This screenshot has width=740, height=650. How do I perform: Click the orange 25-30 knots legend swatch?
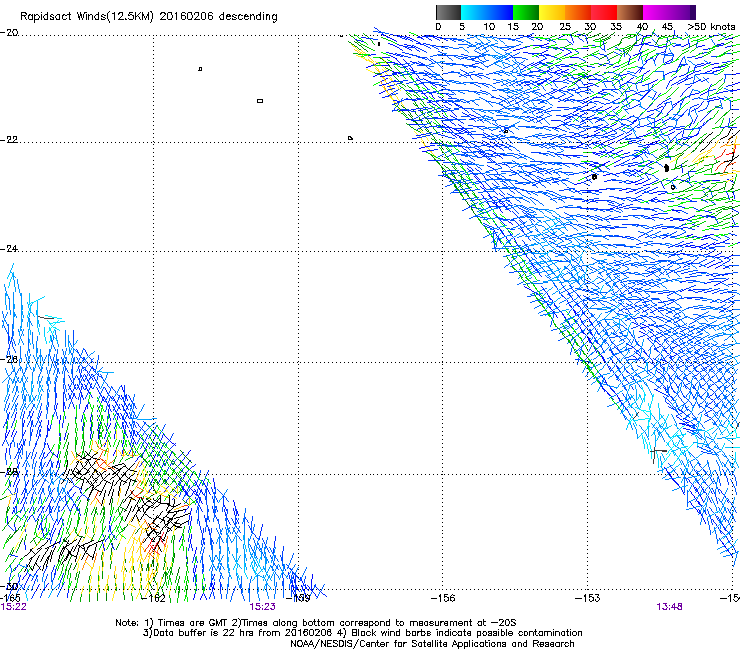[578, 12]
